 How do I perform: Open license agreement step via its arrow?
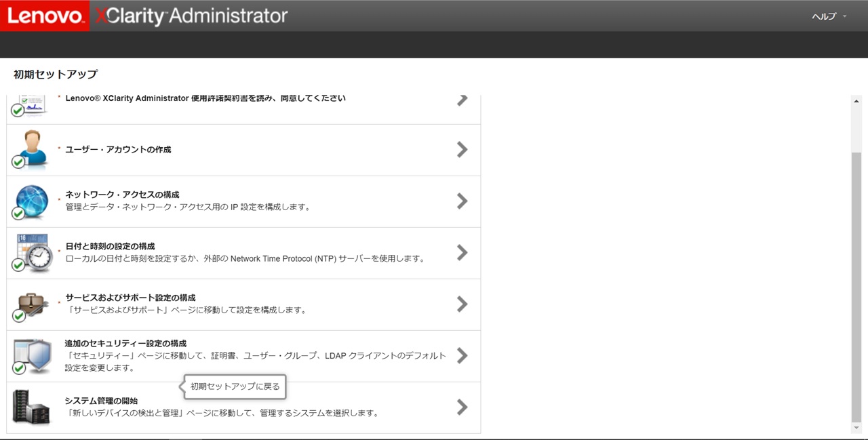(462, 100)
